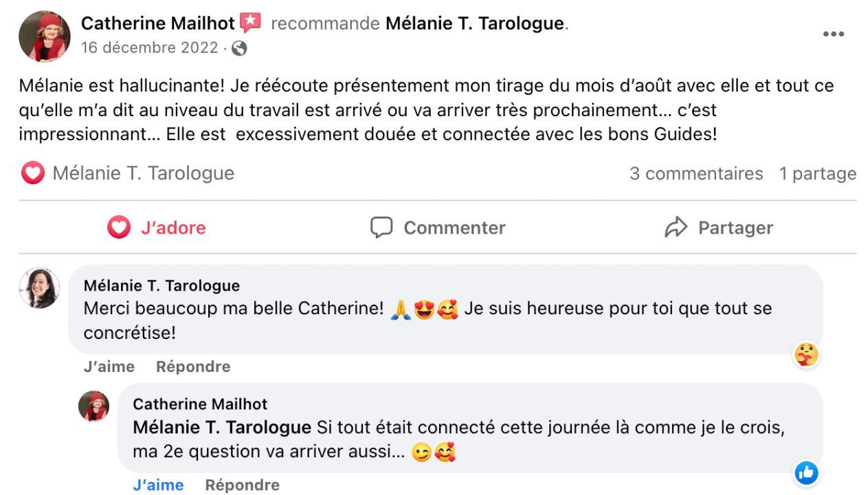This screenshot has height=495, width=868.
Task: Open Mélanie T. Tarologue page from header
Action: (474, 23)
